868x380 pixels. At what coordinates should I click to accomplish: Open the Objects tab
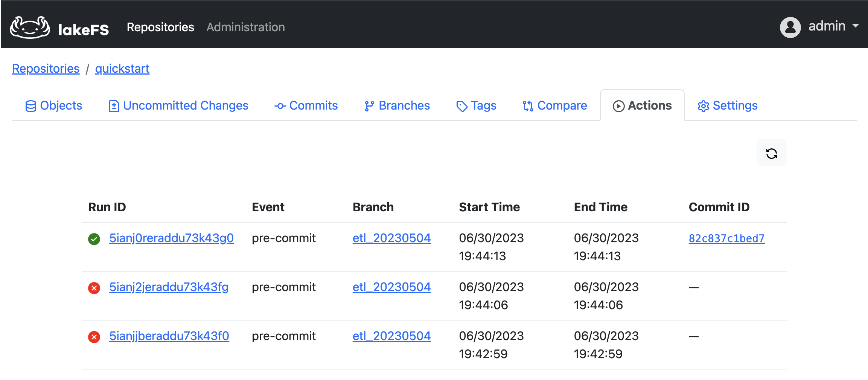tap(53, 105)
